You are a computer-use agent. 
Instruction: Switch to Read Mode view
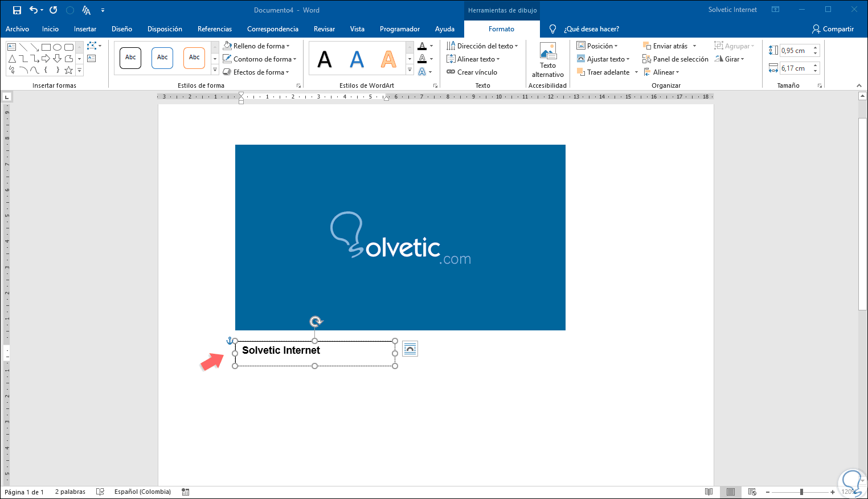click(709, 492)
